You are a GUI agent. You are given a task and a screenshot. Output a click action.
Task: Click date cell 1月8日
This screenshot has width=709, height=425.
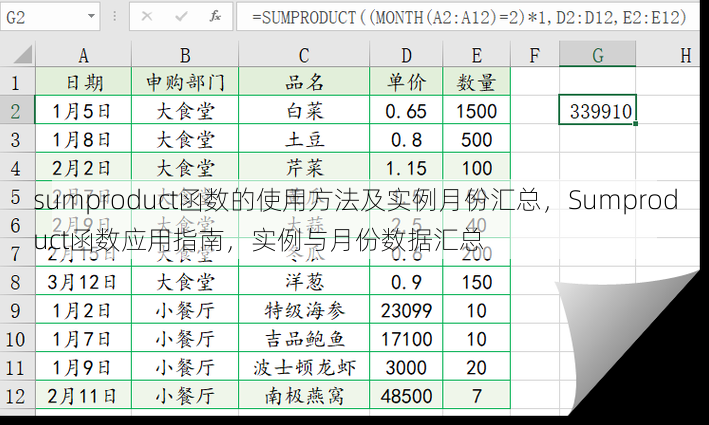(83, 139)
